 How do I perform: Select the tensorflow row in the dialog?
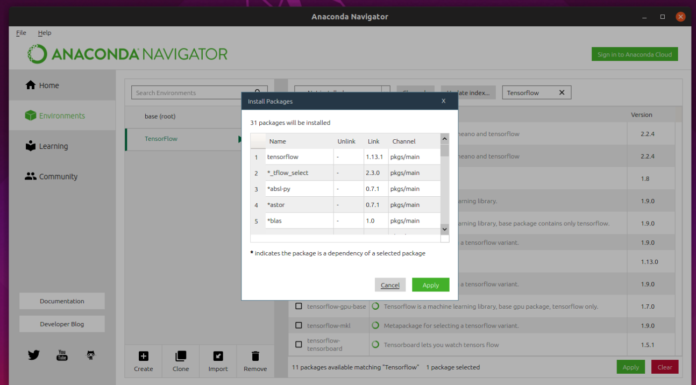click(x=346, y=157)
